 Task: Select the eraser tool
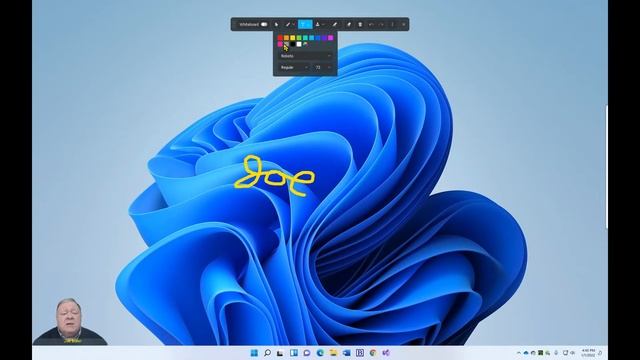coord(349,24)
